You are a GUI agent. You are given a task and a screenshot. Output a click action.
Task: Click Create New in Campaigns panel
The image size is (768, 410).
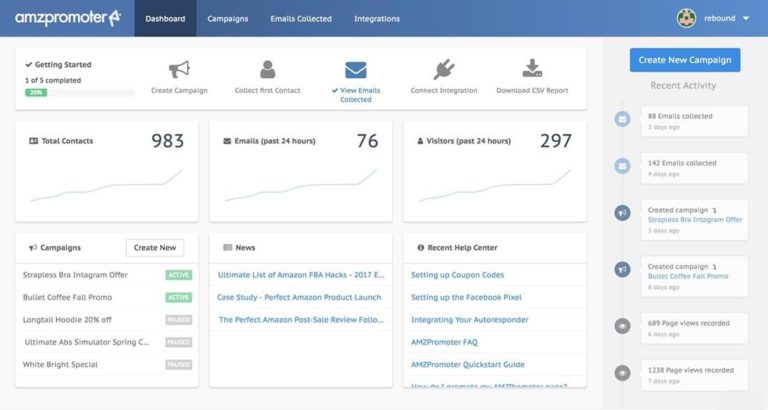[155, 248]
